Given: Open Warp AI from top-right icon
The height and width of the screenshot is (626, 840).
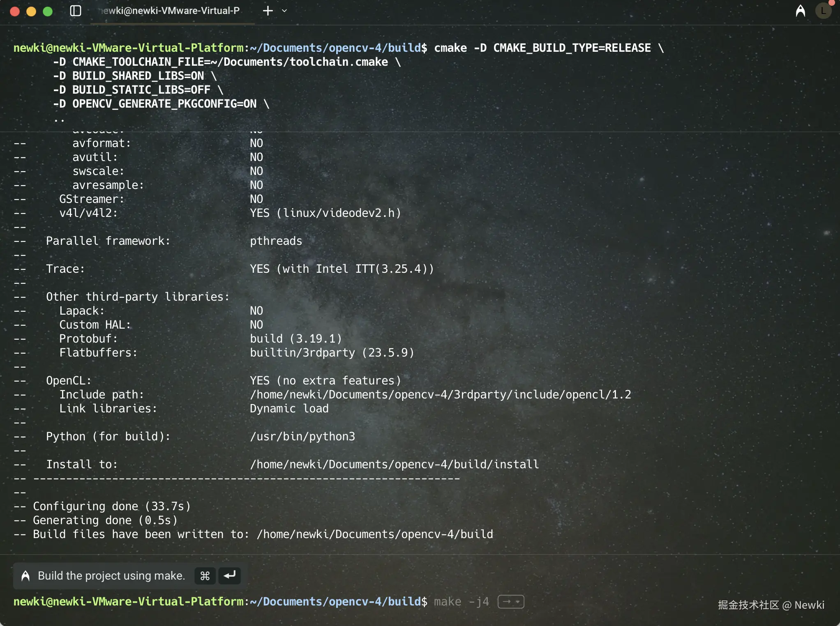Looking at the screenshot, I should click(x=800, y=11).
